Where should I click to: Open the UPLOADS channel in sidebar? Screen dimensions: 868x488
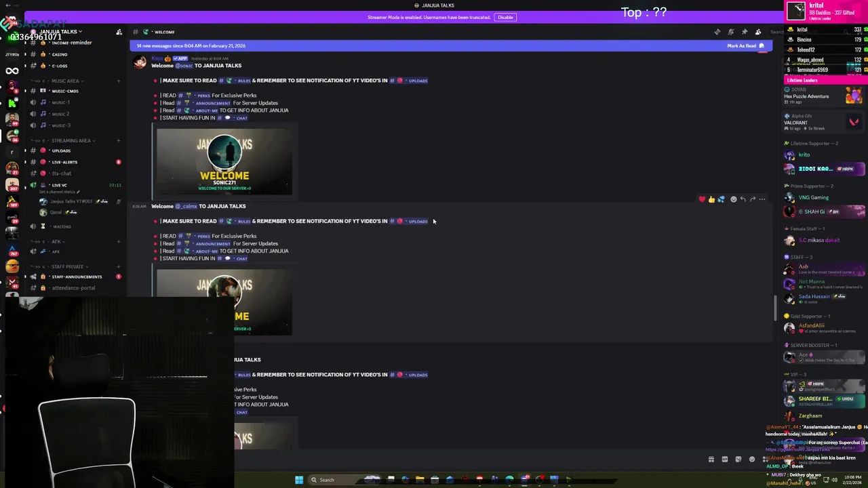point(75,150)
